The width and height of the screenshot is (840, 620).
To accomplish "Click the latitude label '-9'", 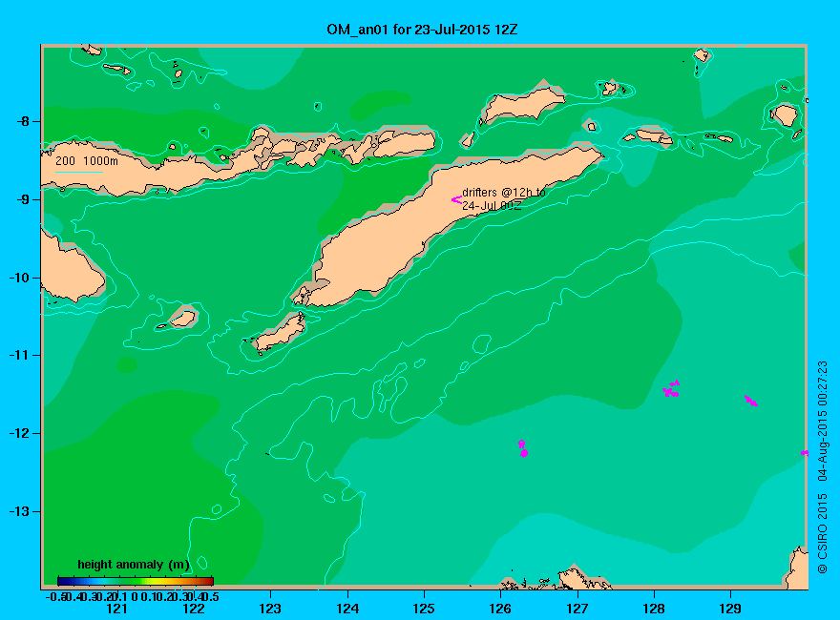I will 23,199.
